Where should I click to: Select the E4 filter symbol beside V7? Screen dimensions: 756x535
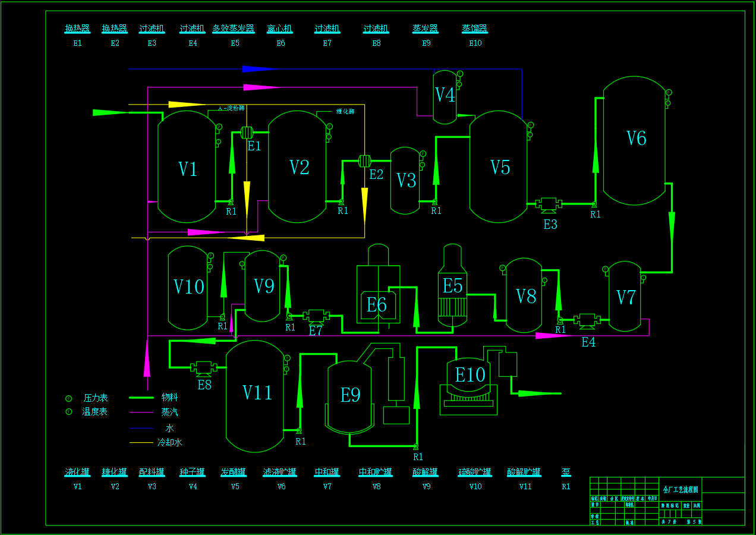[x=587, y=321]
